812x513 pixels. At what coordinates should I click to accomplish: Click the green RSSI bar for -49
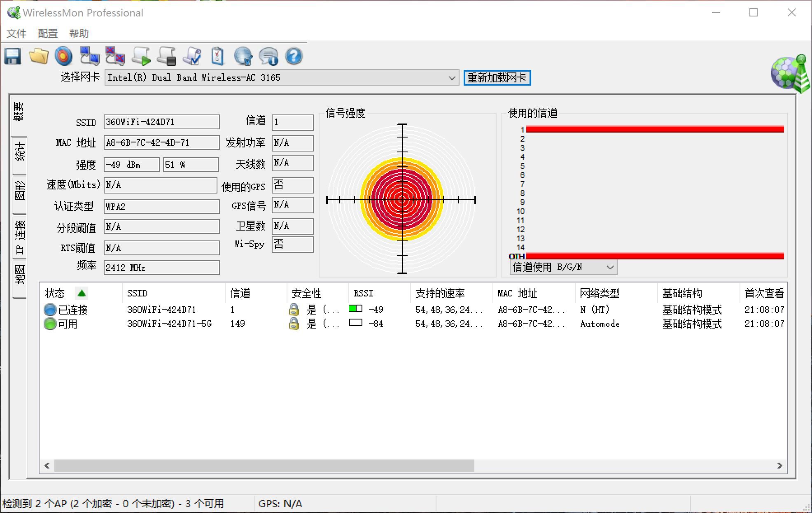point(355,309)
